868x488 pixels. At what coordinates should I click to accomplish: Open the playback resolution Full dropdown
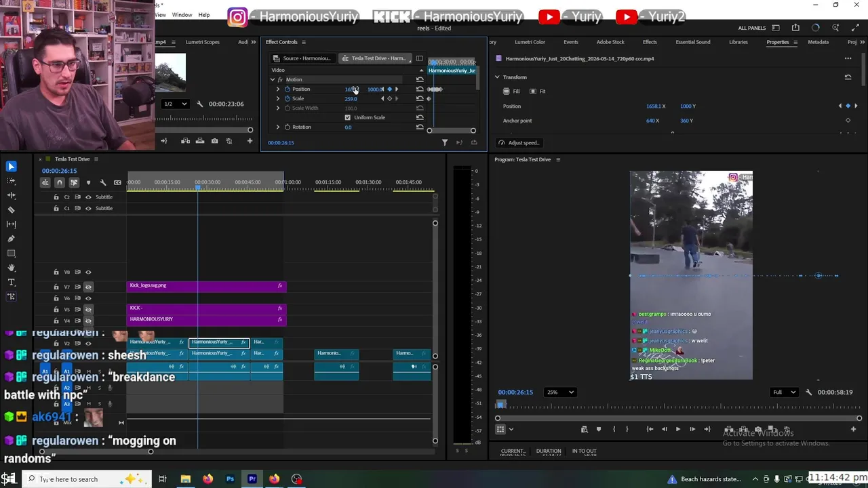coord(784,392)
